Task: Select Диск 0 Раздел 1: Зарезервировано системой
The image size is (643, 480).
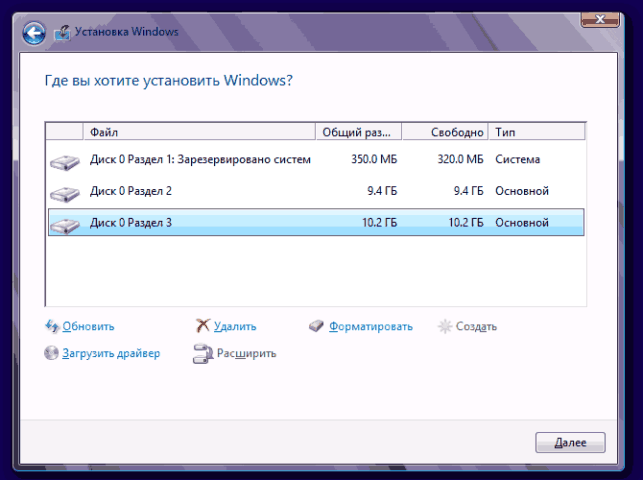Action: (316, 159)
